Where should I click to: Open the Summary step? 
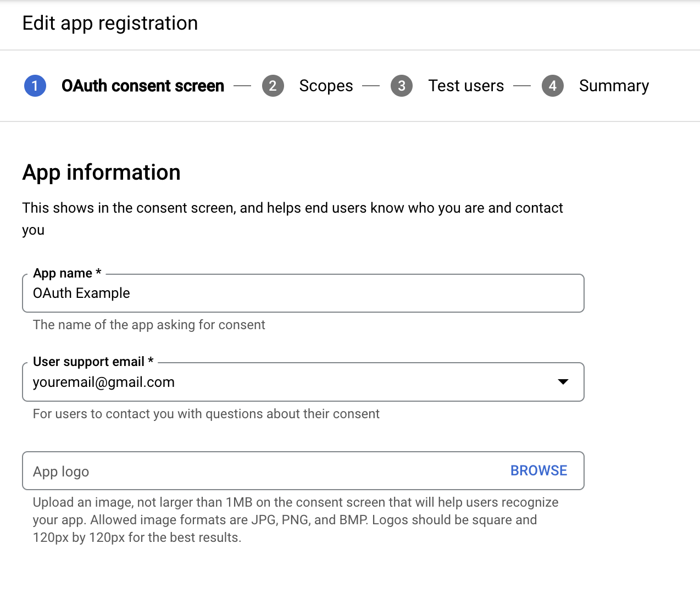614,86
